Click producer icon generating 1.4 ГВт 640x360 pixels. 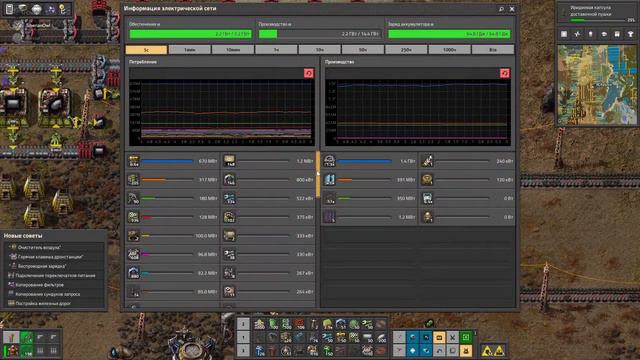(329, 161)
